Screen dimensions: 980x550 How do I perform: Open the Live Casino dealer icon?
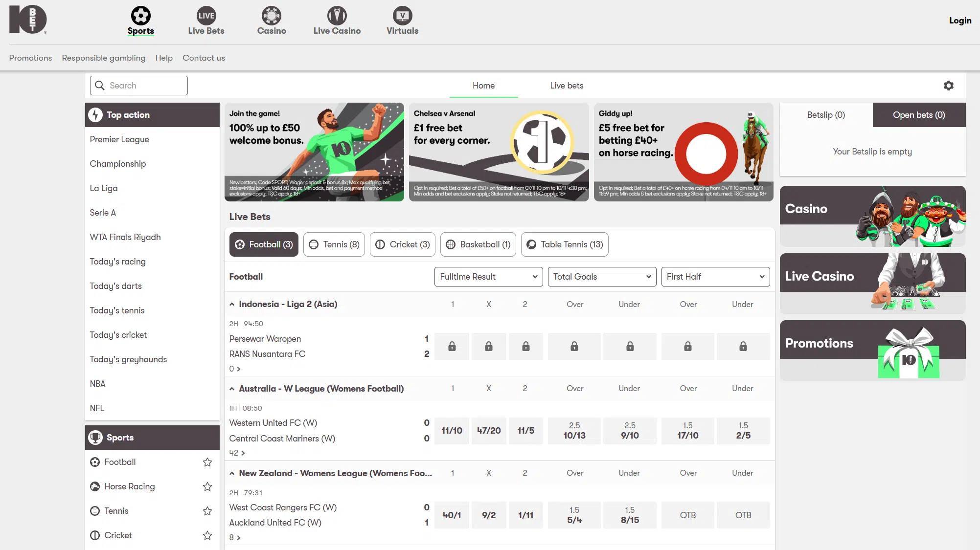337,16
